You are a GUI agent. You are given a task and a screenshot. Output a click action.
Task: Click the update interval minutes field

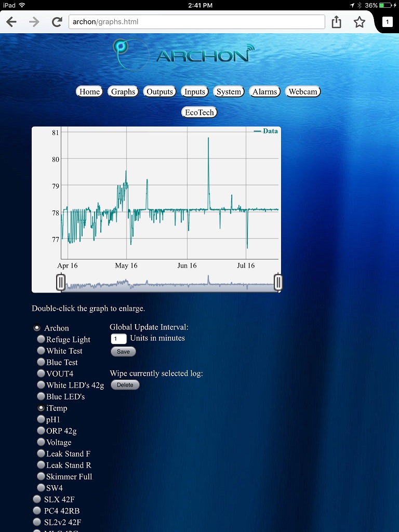(118, 339)
